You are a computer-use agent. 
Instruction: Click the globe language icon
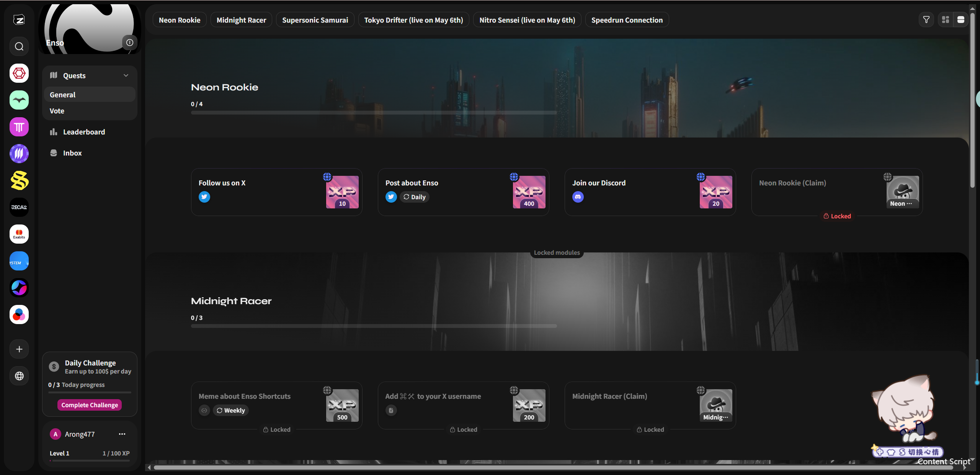tap(19, 376)
